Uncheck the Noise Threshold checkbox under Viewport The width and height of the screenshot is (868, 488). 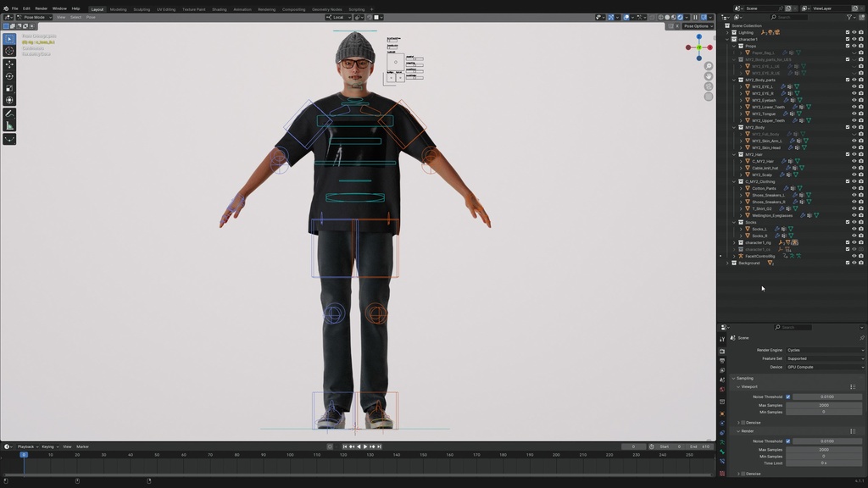(x=788, y=397)
